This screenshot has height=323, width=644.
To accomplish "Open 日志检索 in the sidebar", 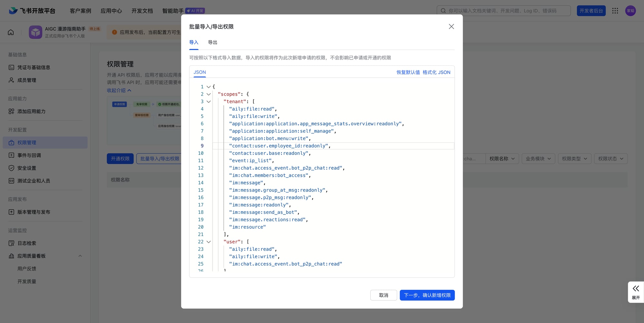I will coord(27,243).
